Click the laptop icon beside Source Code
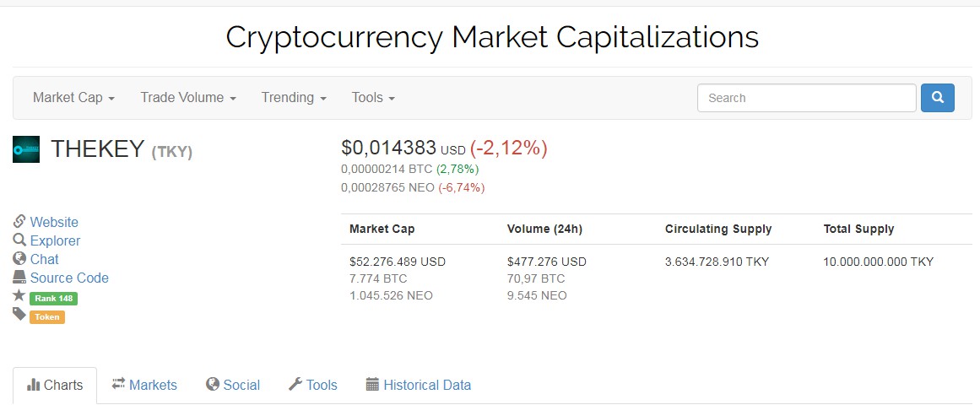 click(19, 278)
